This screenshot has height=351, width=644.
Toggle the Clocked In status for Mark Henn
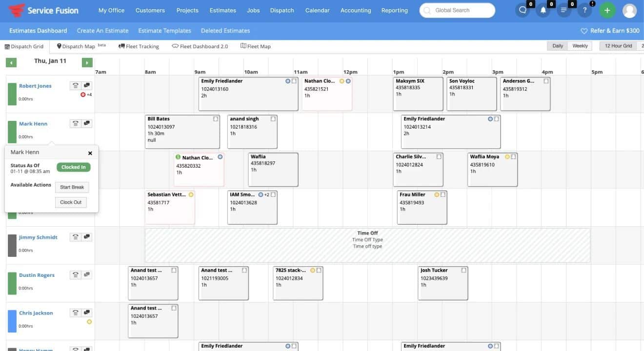pos(73,167)
